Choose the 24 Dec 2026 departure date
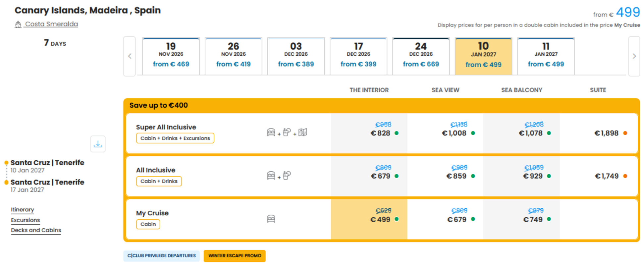Screen dimensions: 644x265 421,56
